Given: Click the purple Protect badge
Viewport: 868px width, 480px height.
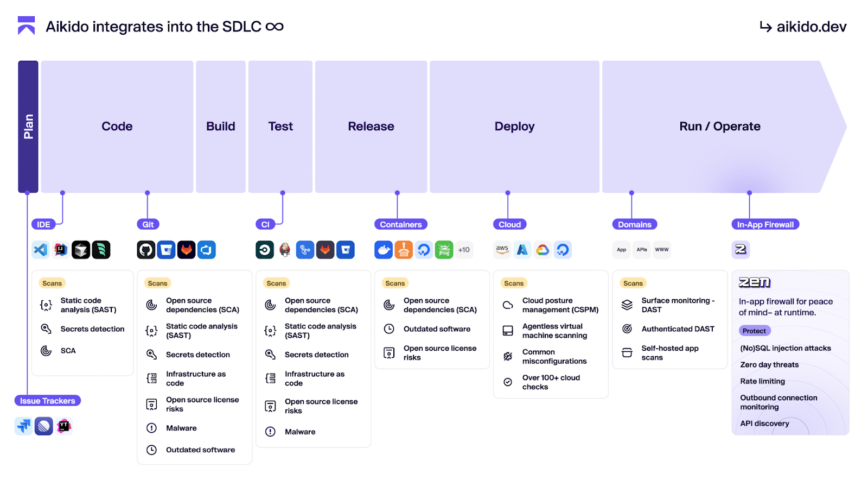Looking at the screenshot, I should (x=754, y=331).
